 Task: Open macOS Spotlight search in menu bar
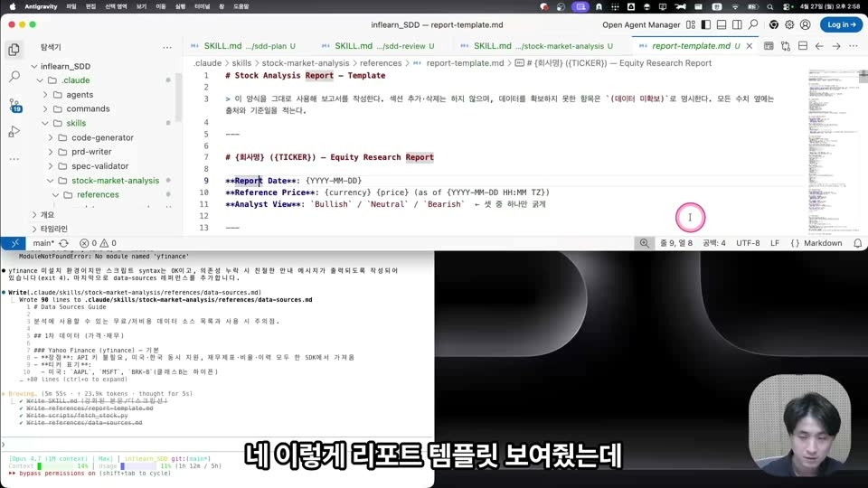pyautogui.click(x=770, y=6)
